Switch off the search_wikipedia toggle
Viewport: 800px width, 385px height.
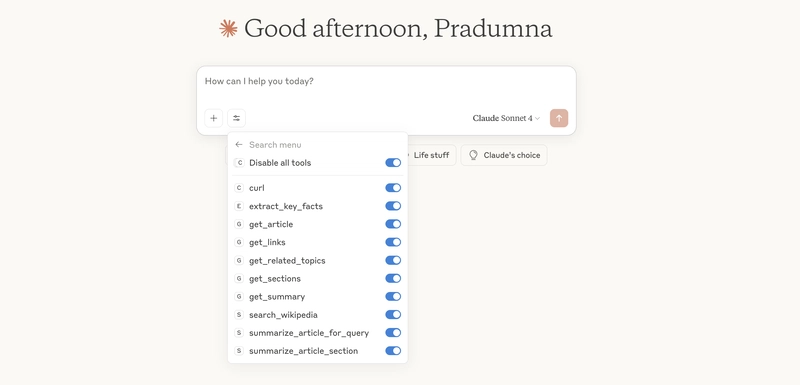tap(393, 315)
